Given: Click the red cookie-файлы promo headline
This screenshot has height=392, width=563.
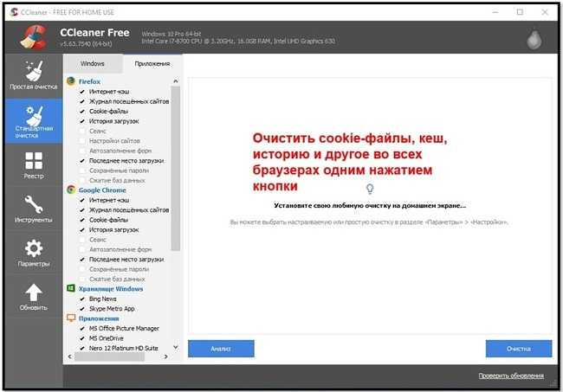Looking at the screenshot, I should pos(350,162).
